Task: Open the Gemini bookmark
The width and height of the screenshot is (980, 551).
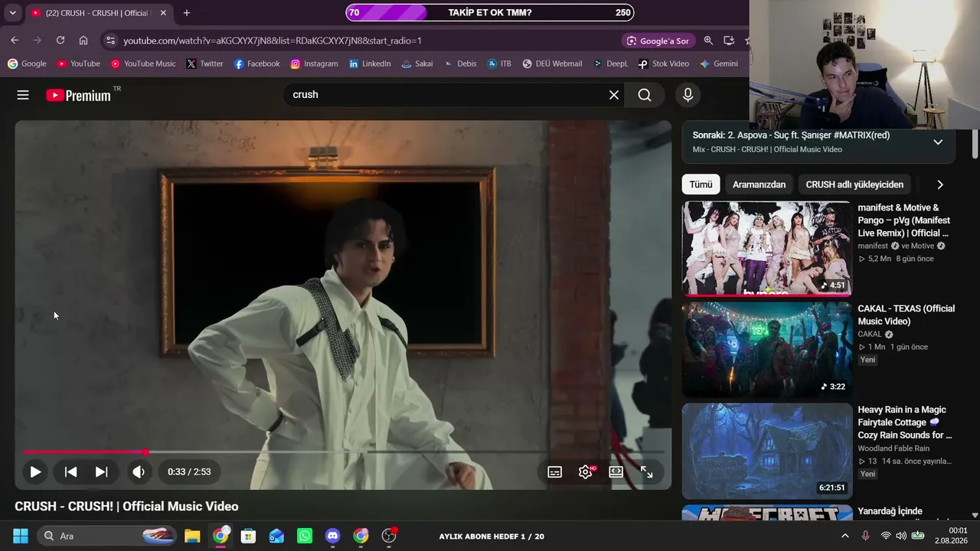Action: tap(719, 64)
